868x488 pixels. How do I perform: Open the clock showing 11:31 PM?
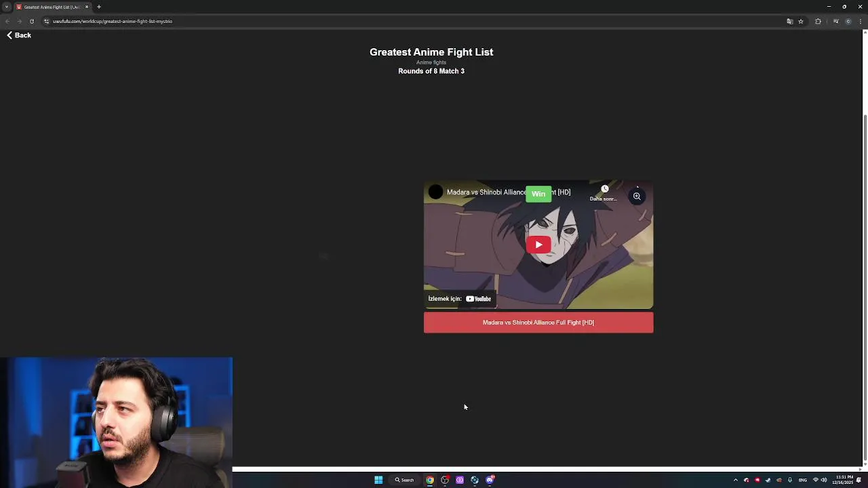[844, 480]
